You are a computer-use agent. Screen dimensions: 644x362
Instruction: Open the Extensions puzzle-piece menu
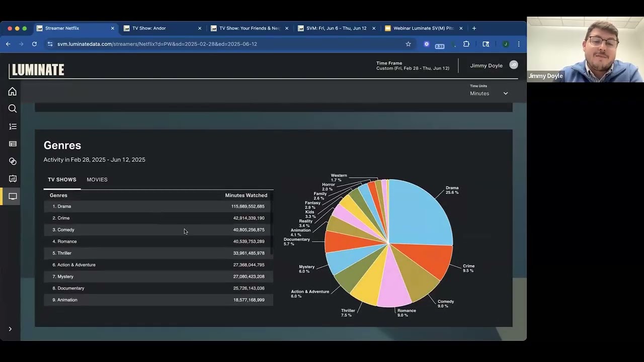coord(466,44)
